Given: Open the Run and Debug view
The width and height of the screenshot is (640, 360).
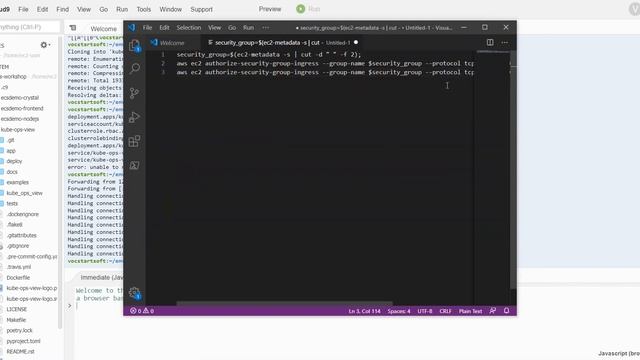Looking at the screenshot, I should 134,118.
